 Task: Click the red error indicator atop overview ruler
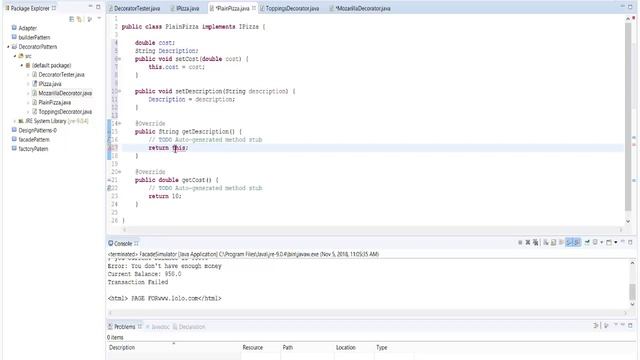[634, 19]
